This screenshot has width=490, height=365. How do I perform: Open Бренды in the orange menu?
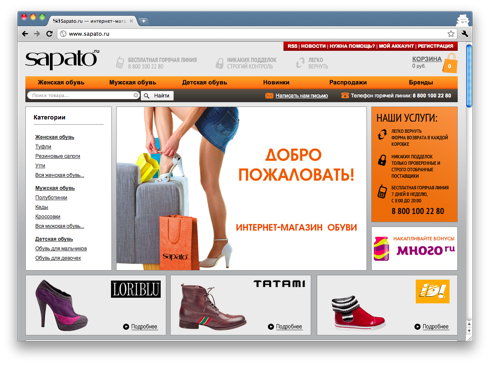[x=421, y=82]
